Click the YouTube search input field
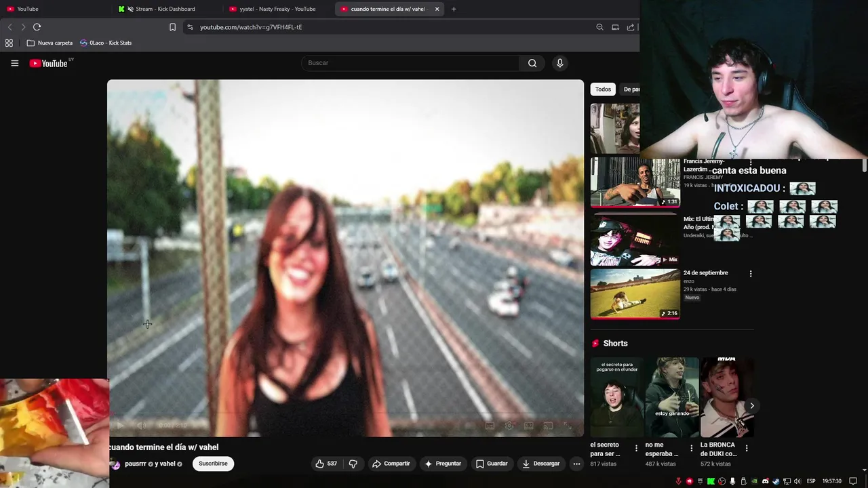 point(410,63)
